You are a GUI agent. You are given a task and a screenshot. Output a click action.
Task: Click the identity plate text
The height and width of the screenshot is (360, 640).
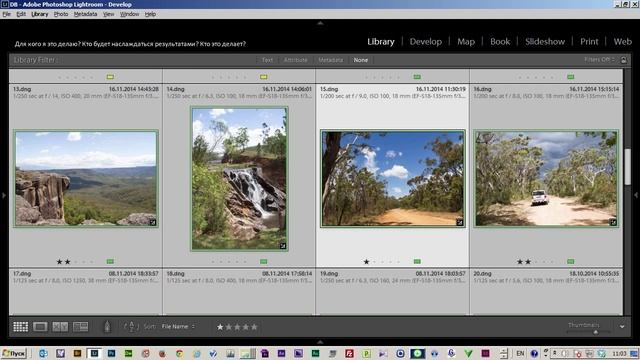[130, 44]
